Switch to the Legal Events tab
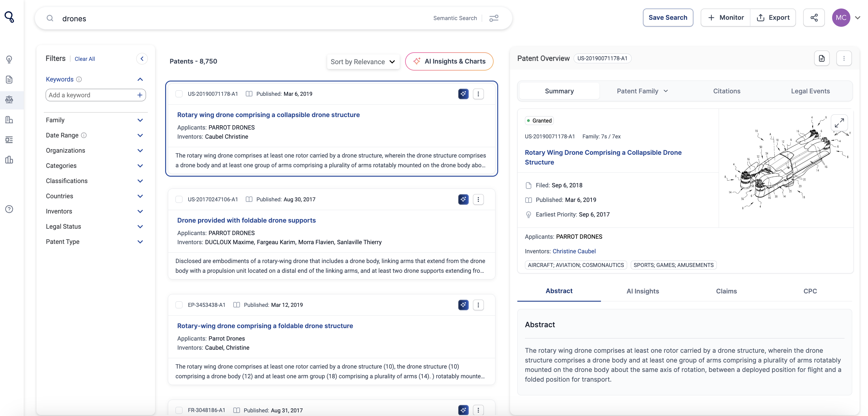 [810, 91]
